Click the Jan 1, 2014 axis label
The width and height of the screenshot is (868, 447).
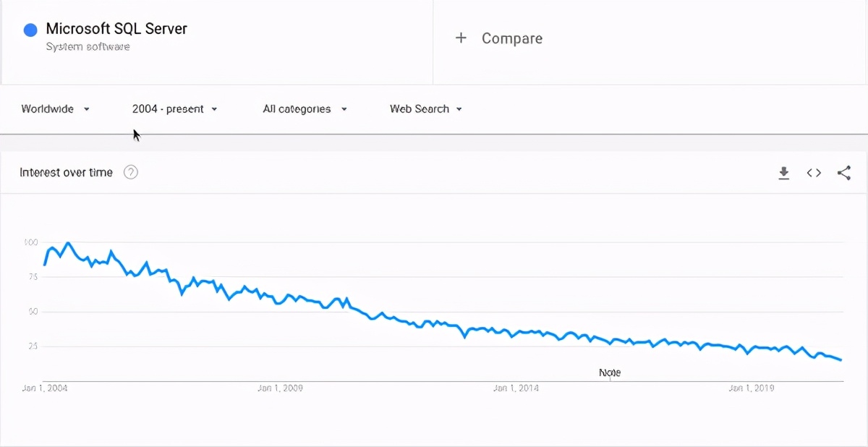coord(516,388)
